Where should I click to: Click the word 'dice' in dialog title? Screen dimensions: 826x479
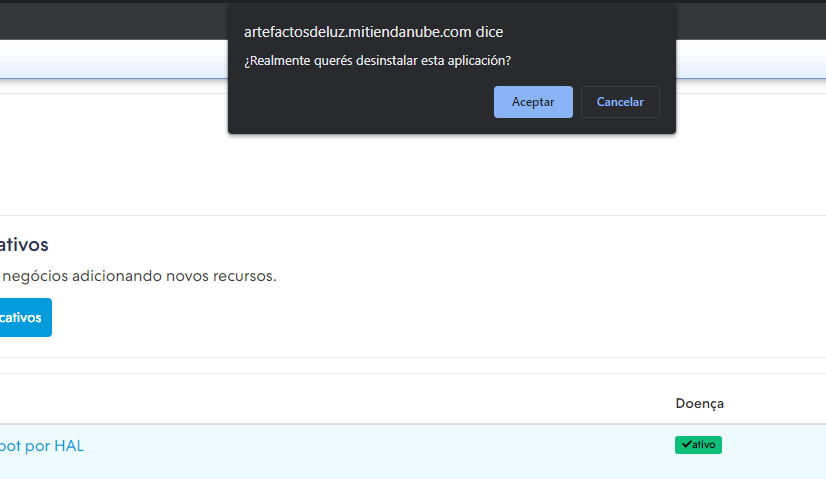[489, 32]
